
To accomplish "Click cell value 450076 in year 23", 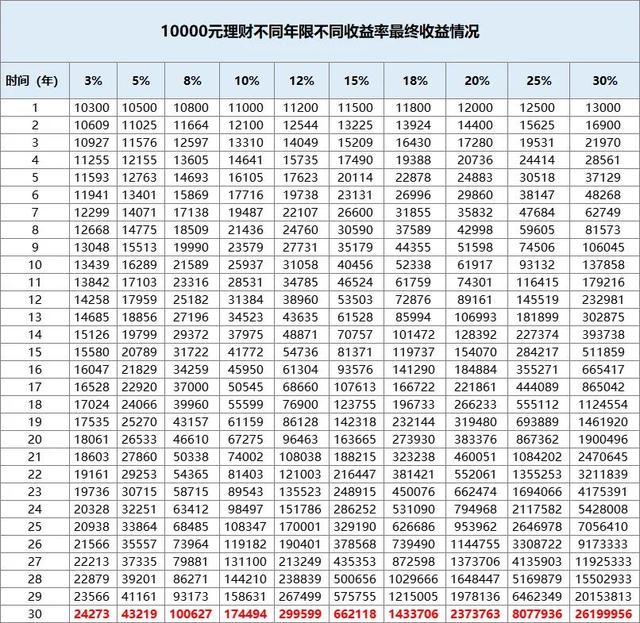I will [x=413, y=492].
